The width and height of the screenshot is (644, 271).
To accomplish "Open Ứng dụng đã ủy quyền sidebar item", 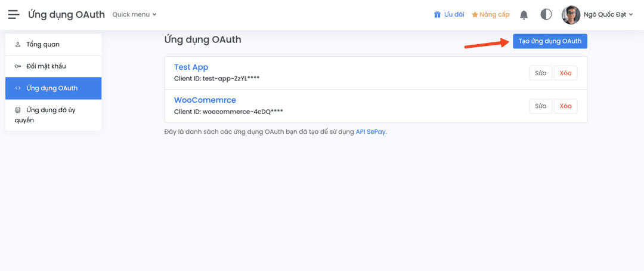I will click(x=54, y=115).
